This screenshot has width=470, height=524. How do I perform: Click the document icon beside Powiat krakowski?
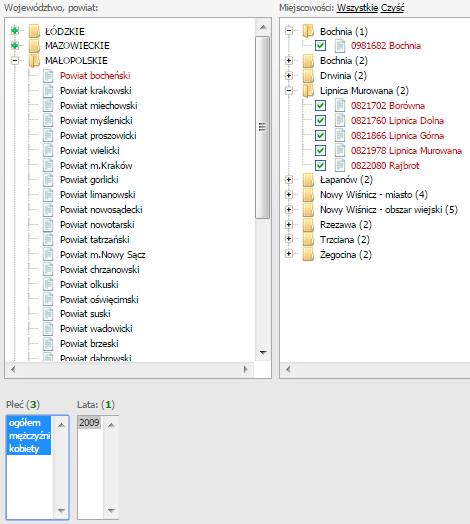point(48,91)
